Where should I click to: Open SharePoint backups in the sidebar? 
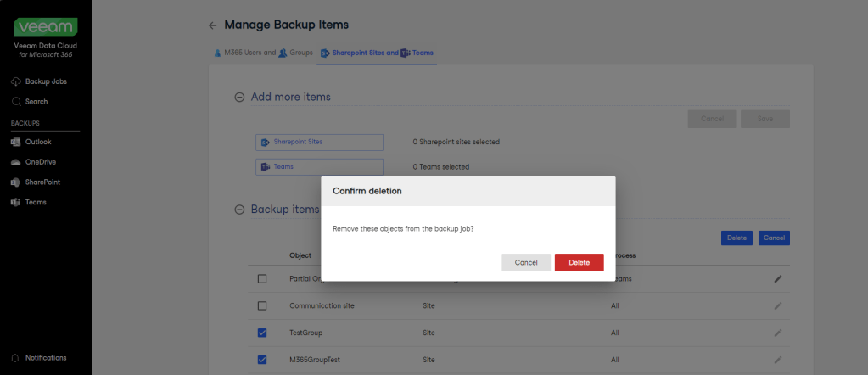click(x=42, y=182)
